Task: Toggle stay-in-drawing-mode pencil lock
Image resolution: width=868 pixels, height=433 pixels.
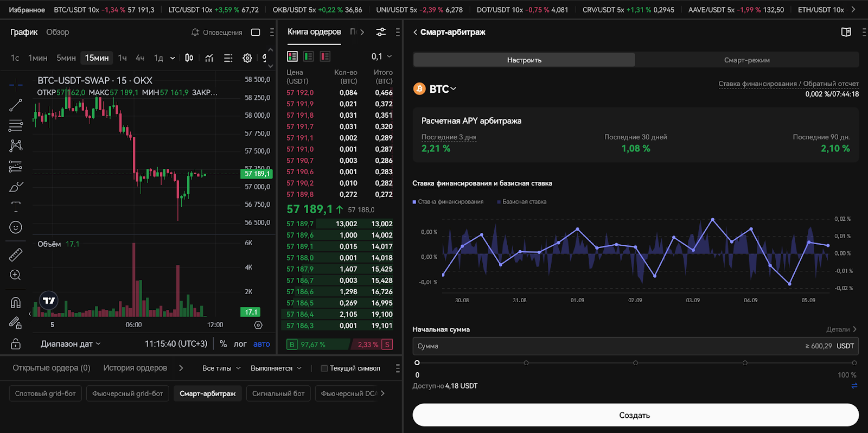Action: [16, 323]
